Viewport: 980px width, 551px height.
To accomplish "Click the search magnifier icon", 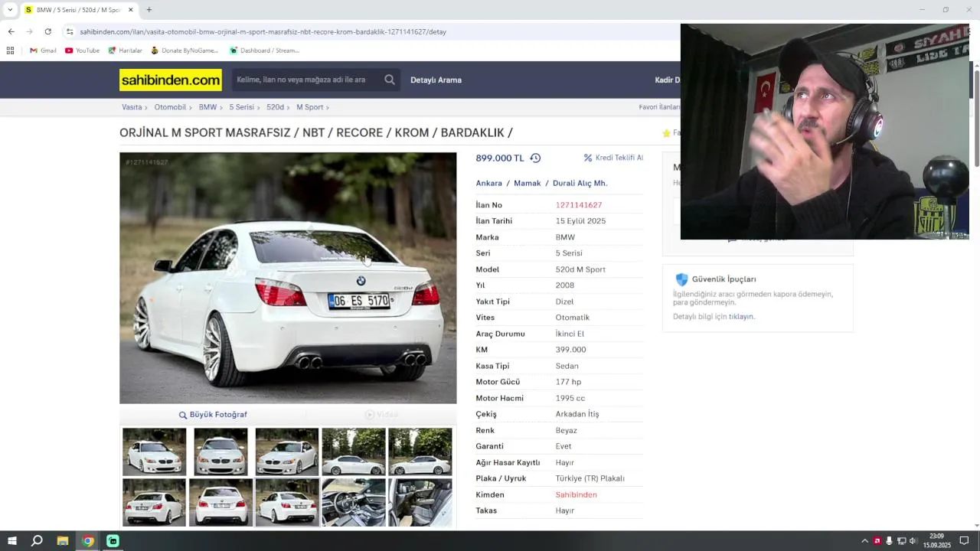I will point(390,80).
